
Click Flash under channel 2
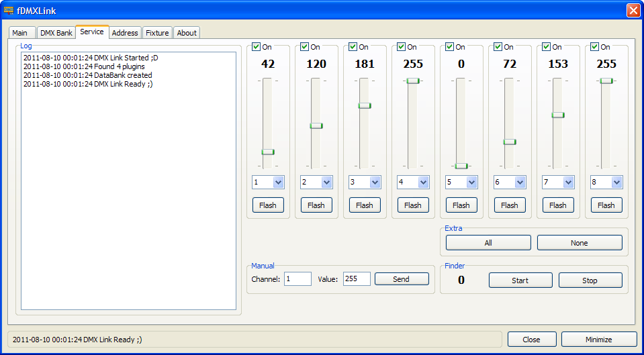point(316,205)
